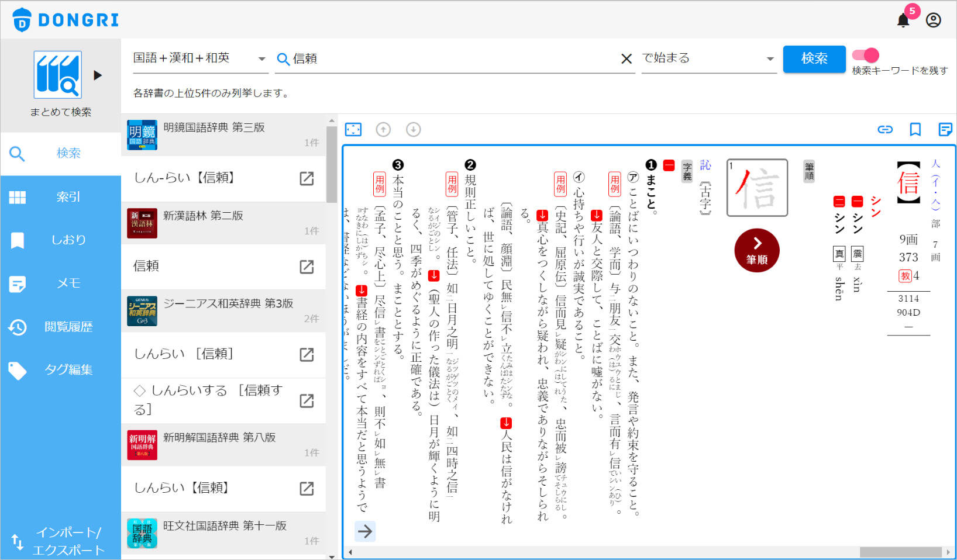
Task: Click the arrow button at the pane's bottom left
Action: point(365,531)
